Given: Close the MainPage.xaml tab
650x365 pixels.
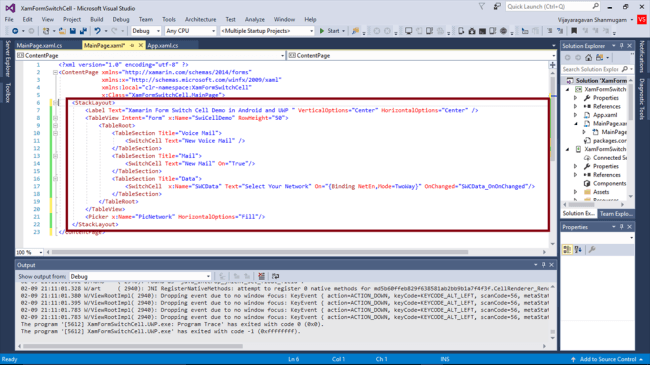Looking at the screenshot, I should point(141,46).
